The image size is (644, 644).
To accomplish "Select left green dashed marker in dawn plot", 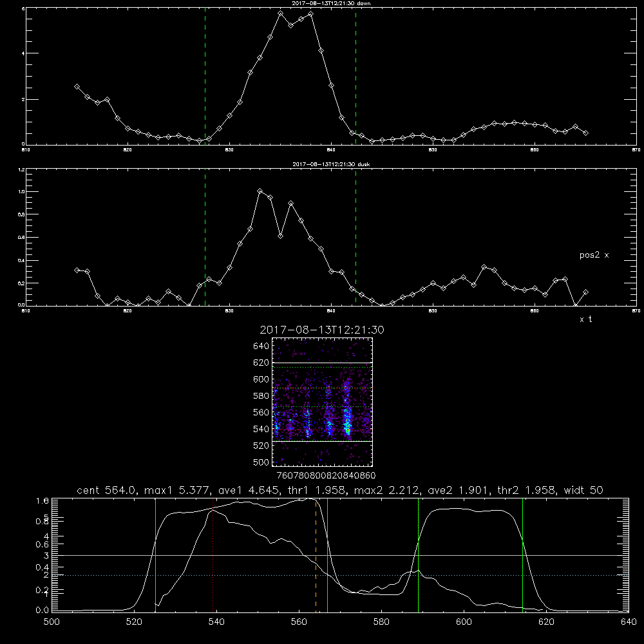I will 205,77.
